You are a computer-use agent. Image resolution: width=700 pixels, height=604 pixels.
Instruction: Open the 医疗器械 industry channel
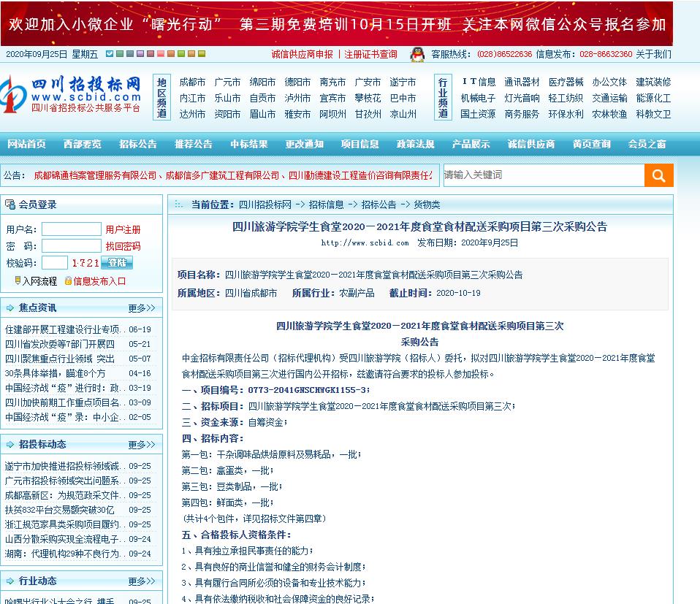(x=566, y=82)
